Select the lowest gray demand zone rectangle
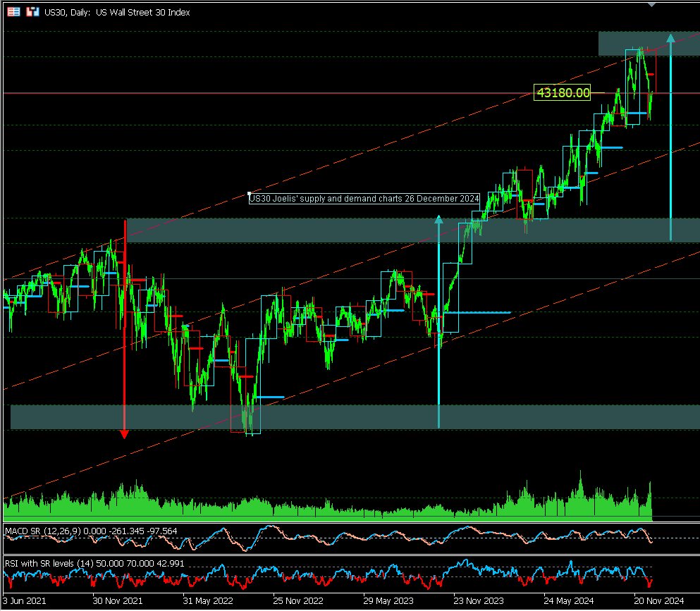700x611 pixels. tap(352, 416)
